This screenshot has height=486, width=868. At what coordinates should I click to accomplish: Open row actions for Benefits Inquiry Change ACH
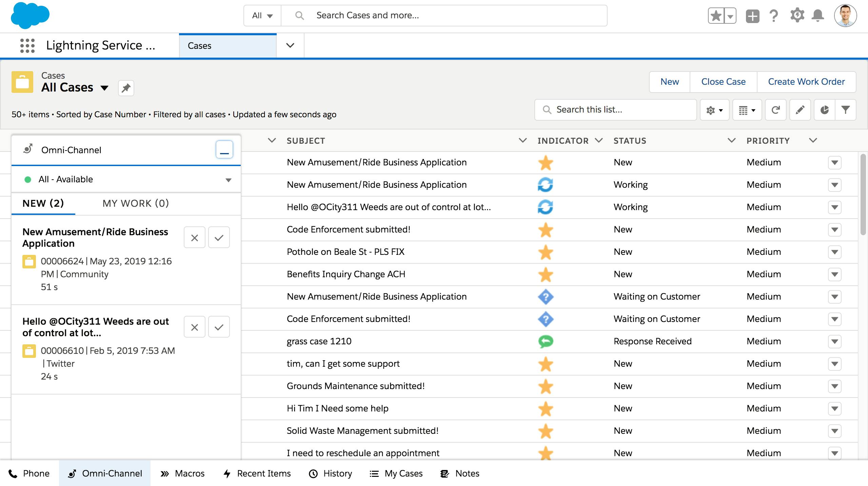pos(835,274)
